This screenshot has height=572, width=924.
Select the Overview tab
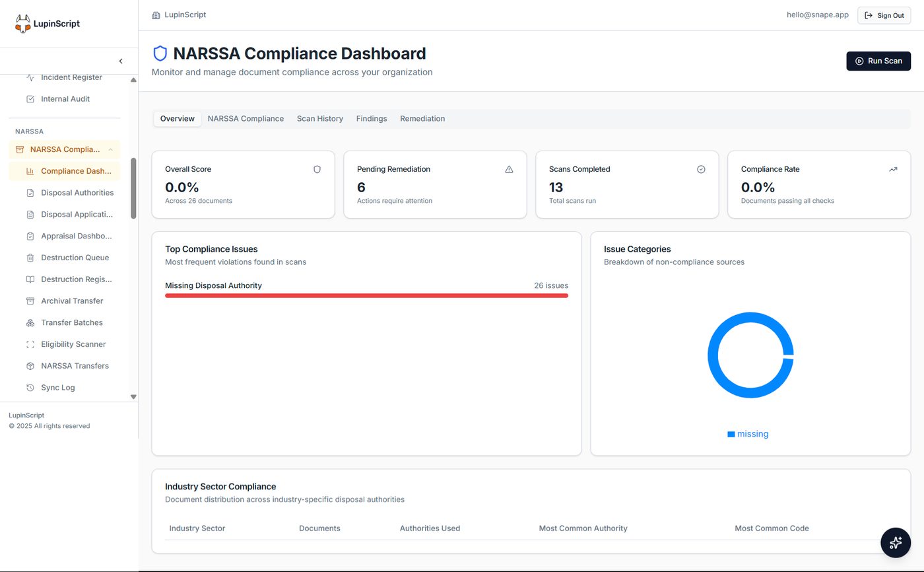[178, 119]
